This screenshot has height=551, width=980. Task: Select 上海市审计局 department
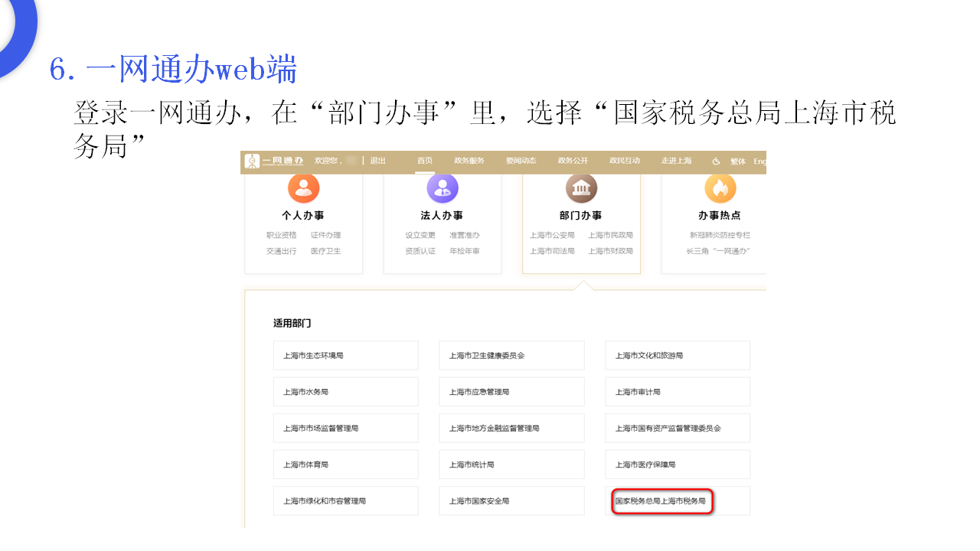tap(678, 392)
